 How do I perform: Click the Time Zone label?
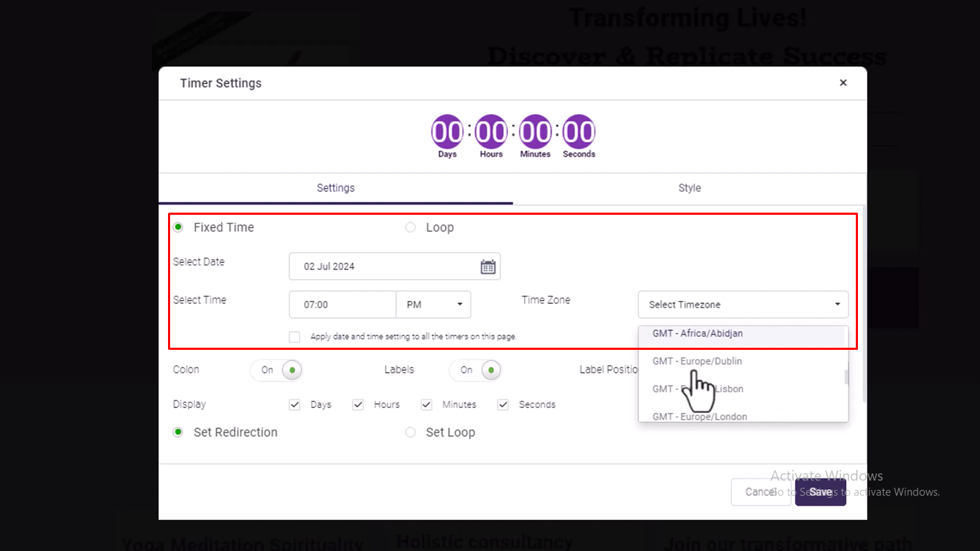546,300
